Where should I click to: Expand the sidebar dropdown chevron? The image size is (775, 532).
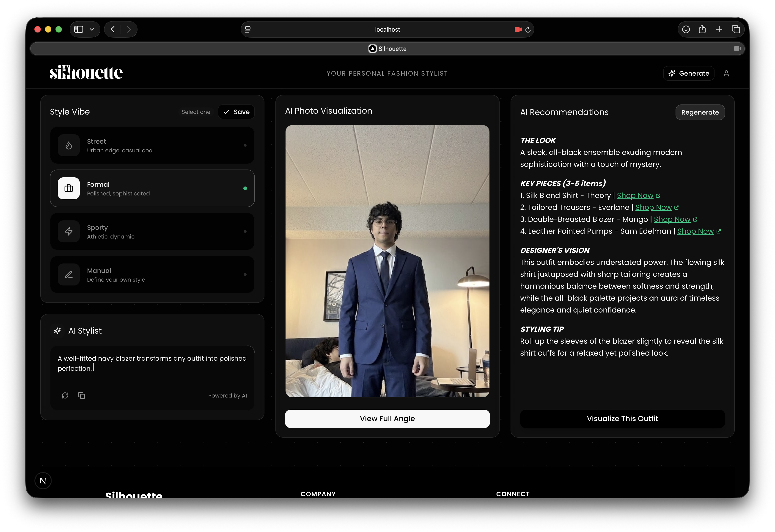pos(92,29)
